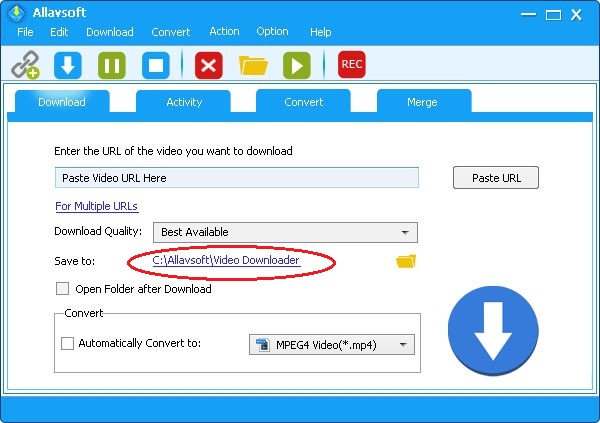Open the Help menu
This screenshot has height=423, width=600.
[321, 32]
